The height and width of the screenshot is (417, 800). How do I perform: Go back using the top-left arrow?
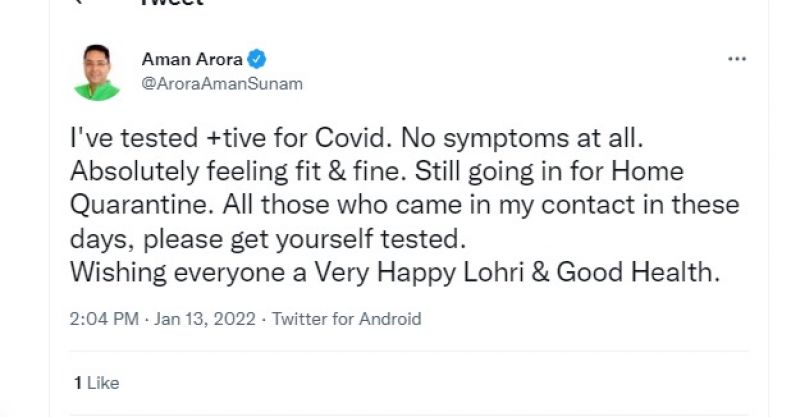80,3
